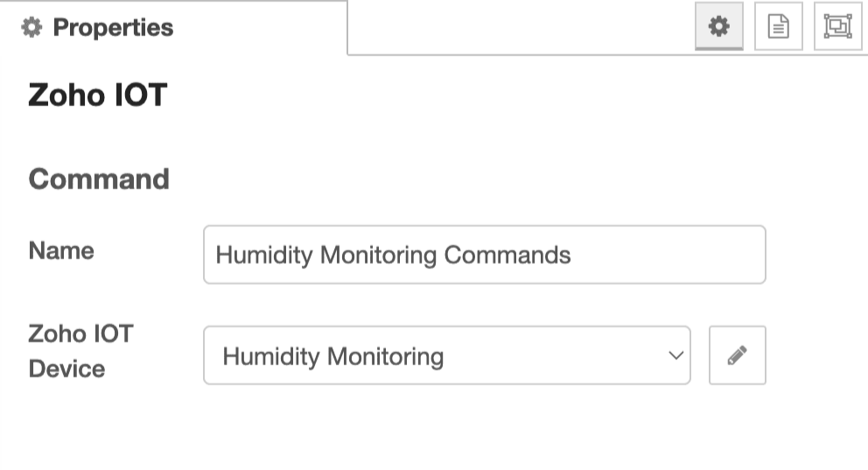Image resolution: width=868 pixels, height=470 pixels.
Task: Click the Zoho IOT heading
Action: pos(97,95)
